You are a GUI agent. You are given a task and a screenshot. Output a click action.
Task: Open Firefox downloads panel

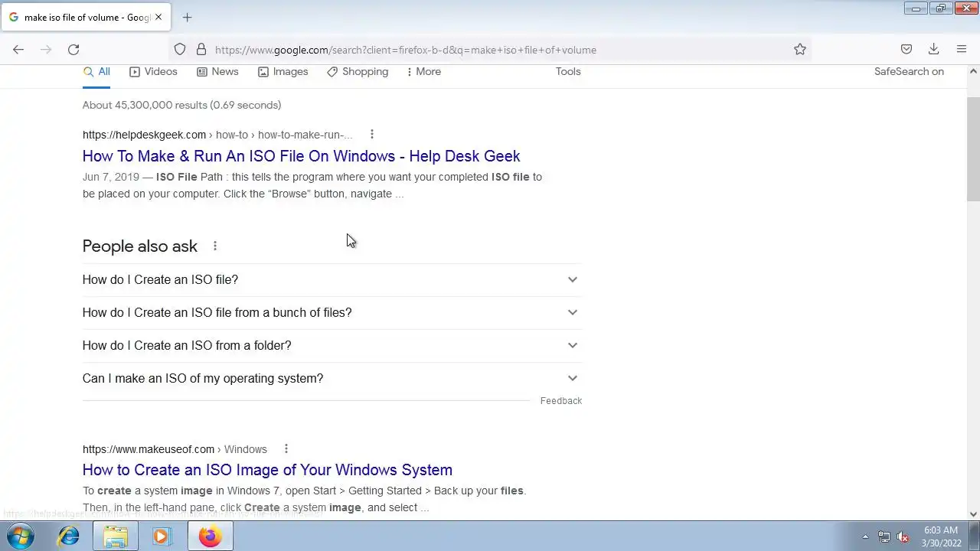[x=934, y=50]
